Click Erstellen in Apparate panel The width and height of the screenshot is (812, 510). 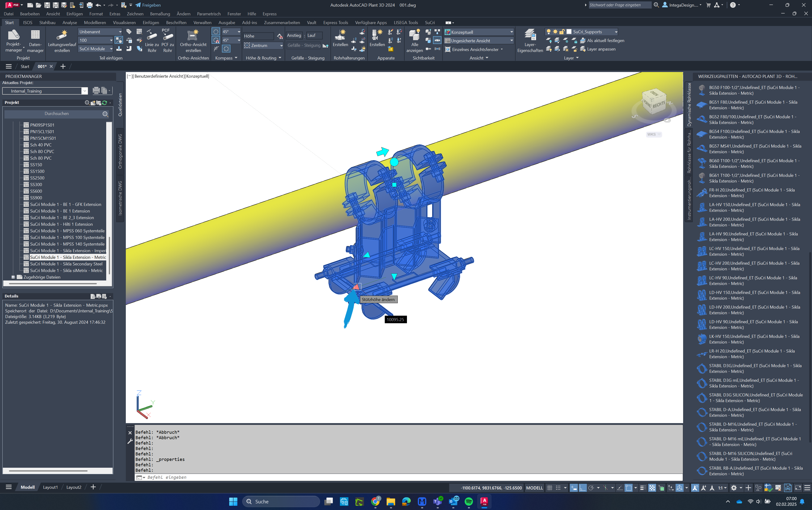[x=377, y=38]
